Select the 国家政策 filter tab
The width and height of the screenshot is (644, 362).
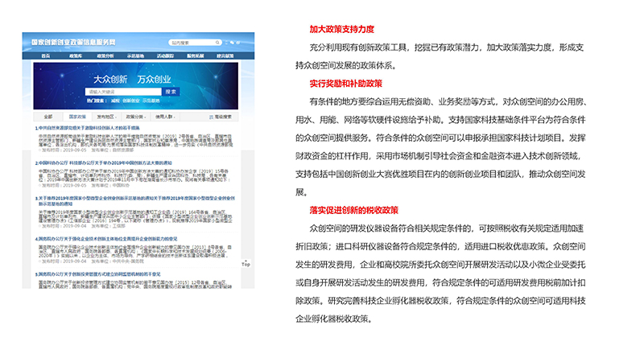click(77, 117)
